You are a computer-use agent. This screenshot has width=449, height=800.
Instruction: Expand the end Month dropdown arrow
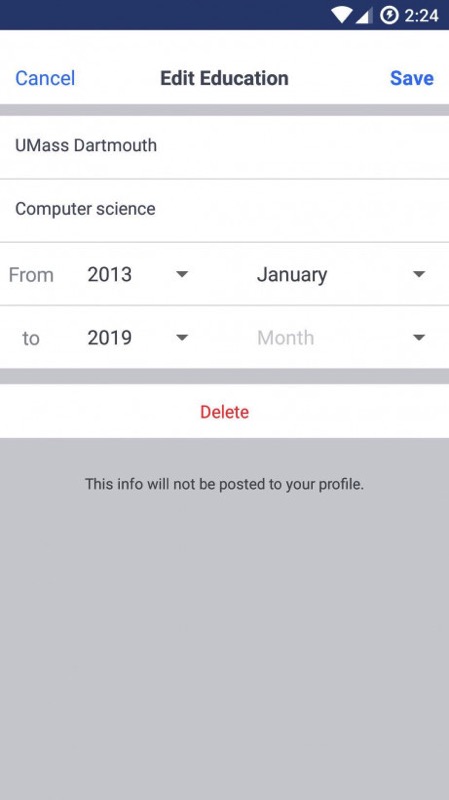419,338
